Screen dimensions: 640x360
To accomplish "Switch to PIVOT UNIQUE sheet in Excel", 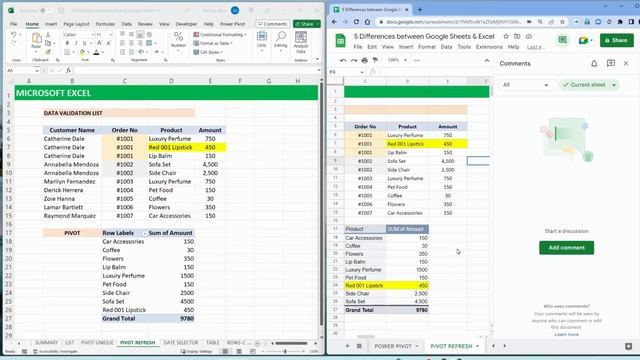I will (x=97, y=342).
